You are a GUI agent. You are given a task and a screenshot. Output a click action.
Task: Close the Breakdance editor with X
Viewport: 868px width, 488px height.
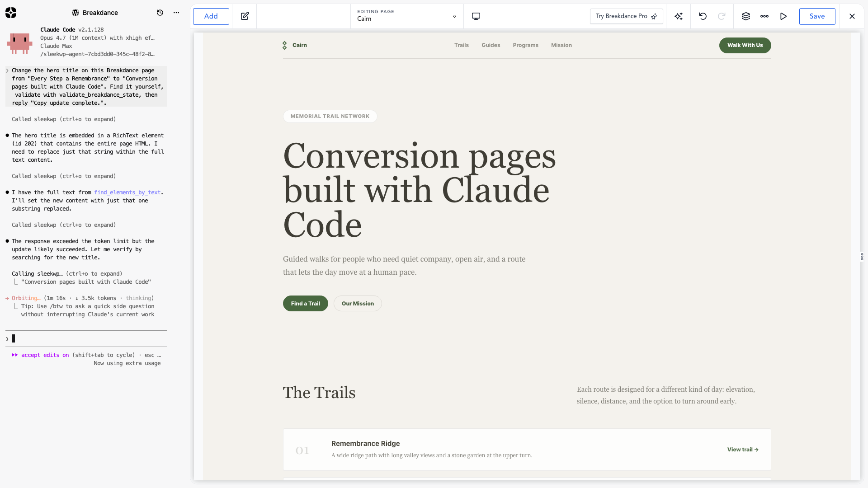[852, 16]
